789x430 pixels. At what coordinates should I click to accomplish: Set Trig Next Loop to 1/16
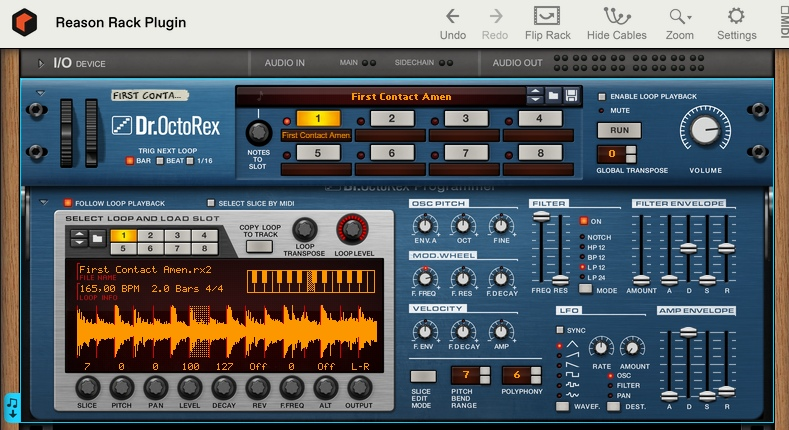(x=190, y=161)
